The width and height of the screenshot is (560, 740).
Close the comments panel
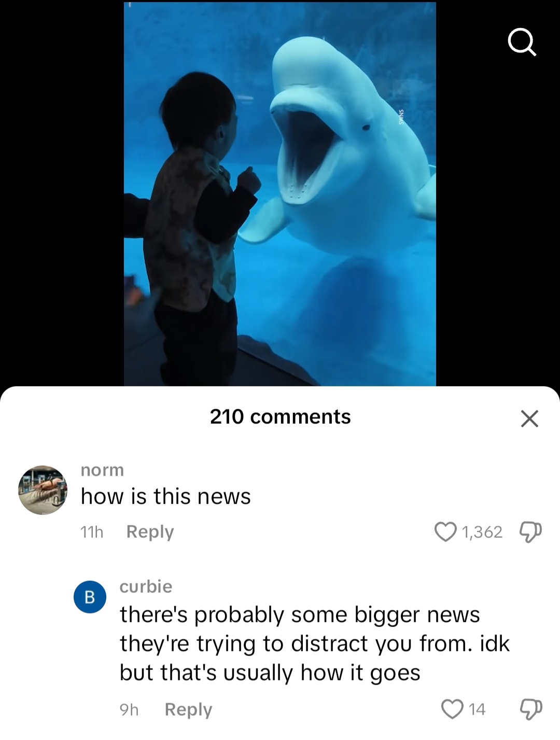(x=529, y=418)
